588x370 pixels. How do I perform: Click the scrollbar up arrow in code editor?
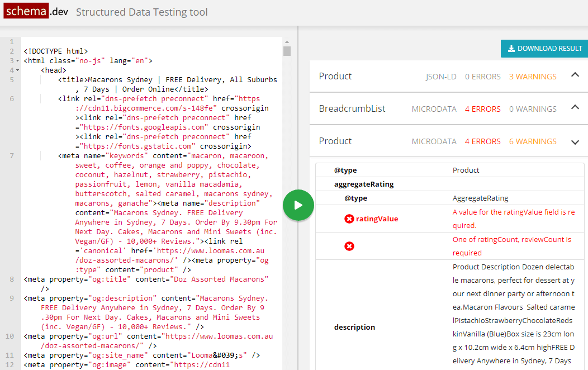pos(287,42)
